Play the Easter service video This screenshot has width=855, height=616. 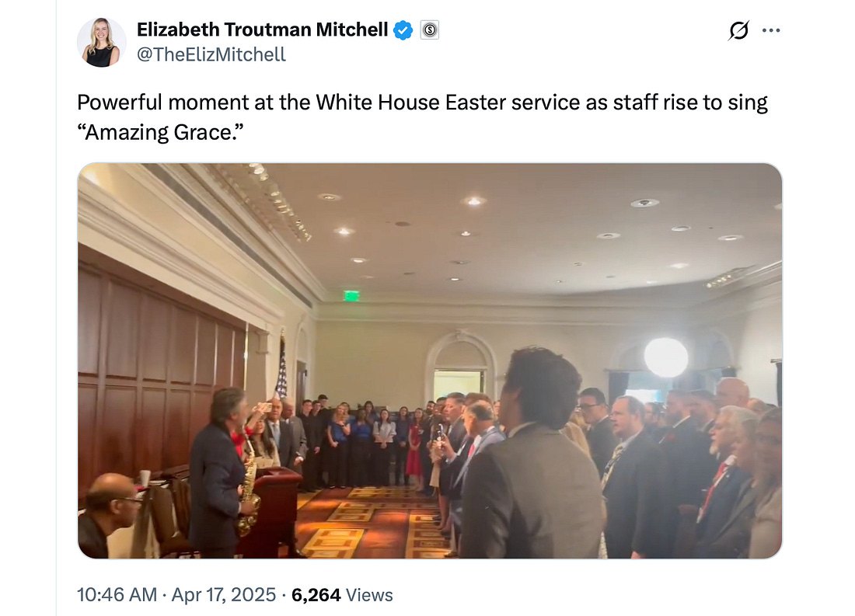(x=429, y=360)
